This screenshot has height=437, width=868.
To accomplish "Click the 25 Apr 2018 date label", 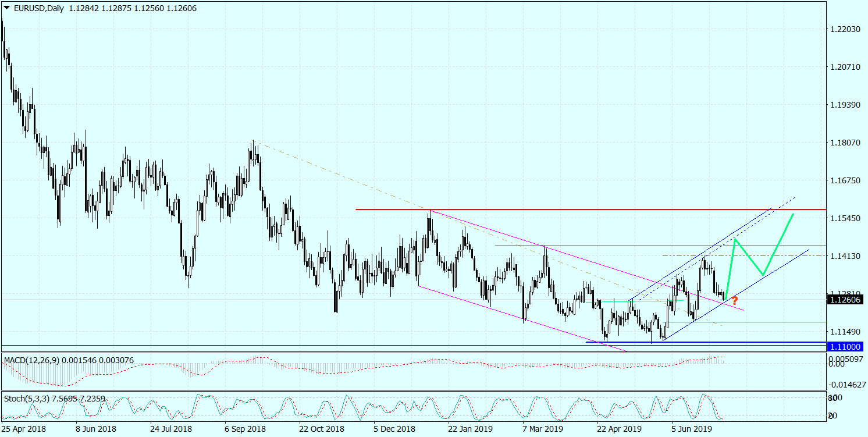I will (x=24, y=429).
